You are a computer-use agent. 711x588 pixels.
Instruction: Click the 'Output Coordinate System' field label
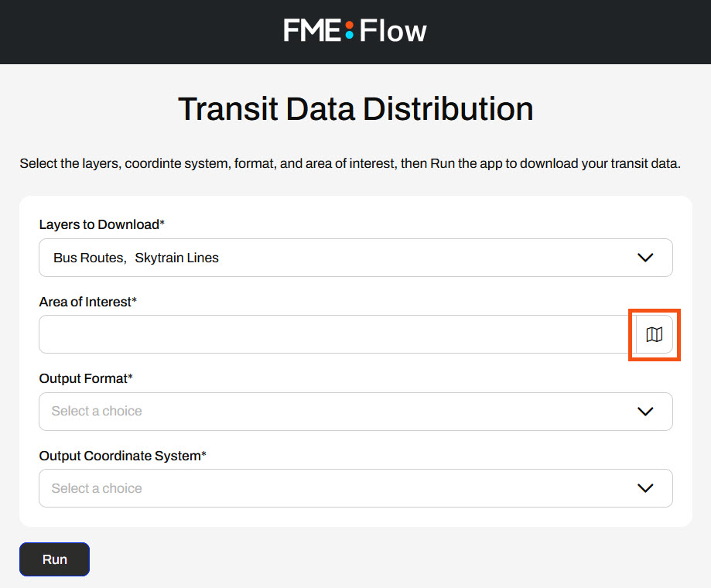tap(122, 456)
